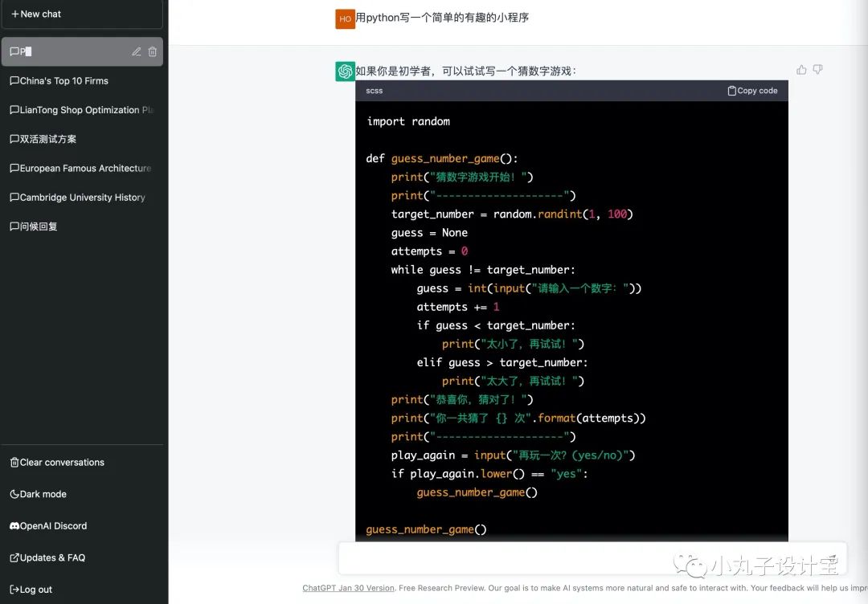Click the 'attempts += 1' code line

pyautogui.click(x=458, y=307)
